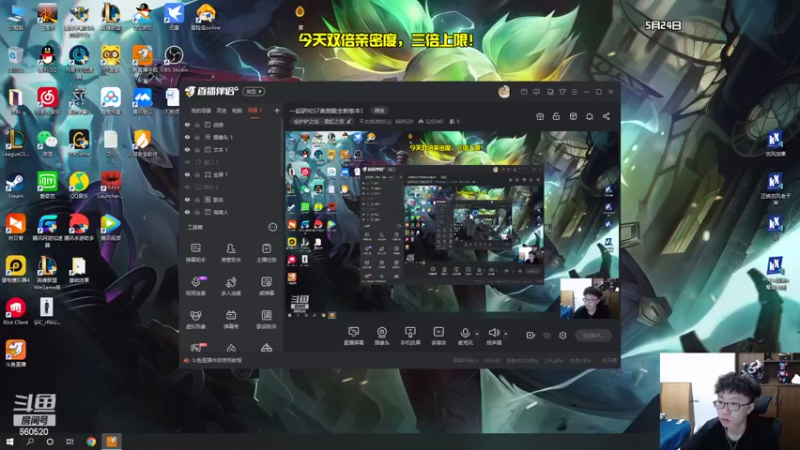Add a 摄像头 camera source
The image size is (800, 450).
pyautogui.click(x=382, y=336)
